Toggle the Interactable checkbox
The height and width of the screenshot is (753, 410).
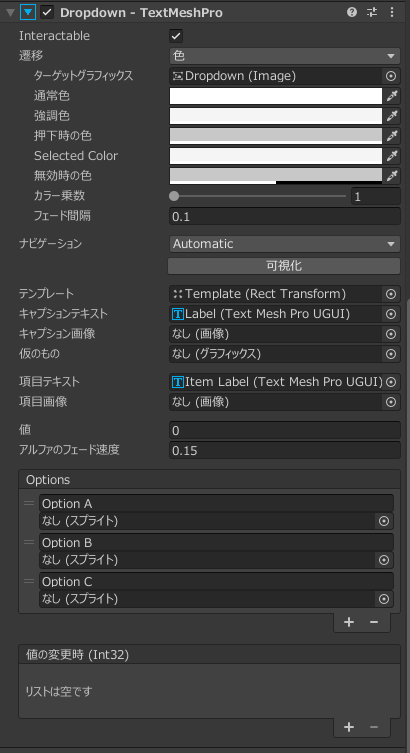pyautogui.click(x=176, y=36)
